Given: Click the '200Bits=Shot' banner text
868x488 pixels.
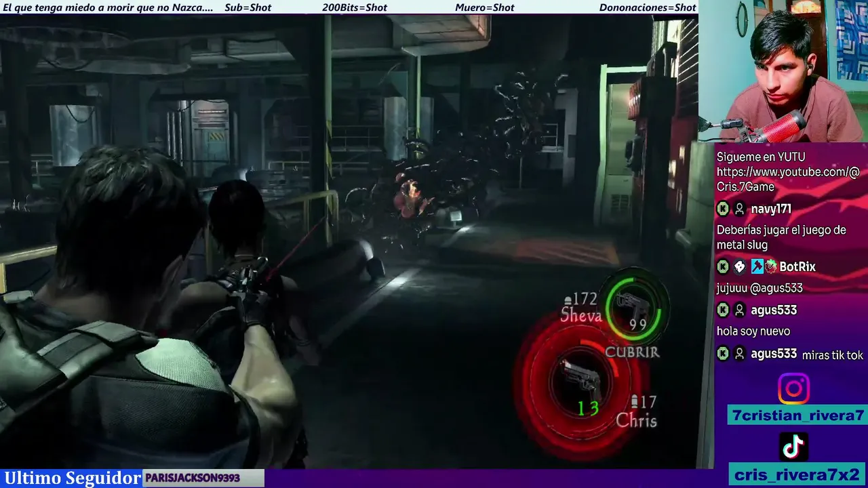Looking at the screenshot, I should [x=355, y=7].
